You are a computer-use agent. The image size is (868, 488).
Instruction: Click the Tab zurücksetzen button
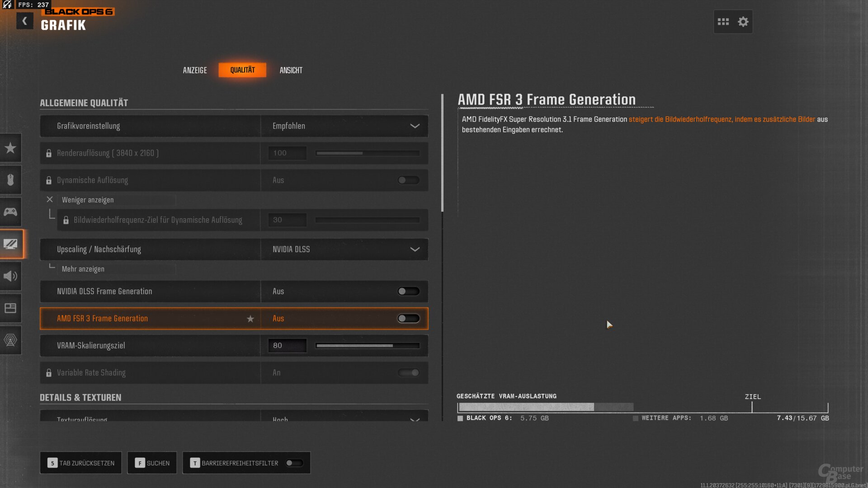pyautogui.click(x=81, y=463)
